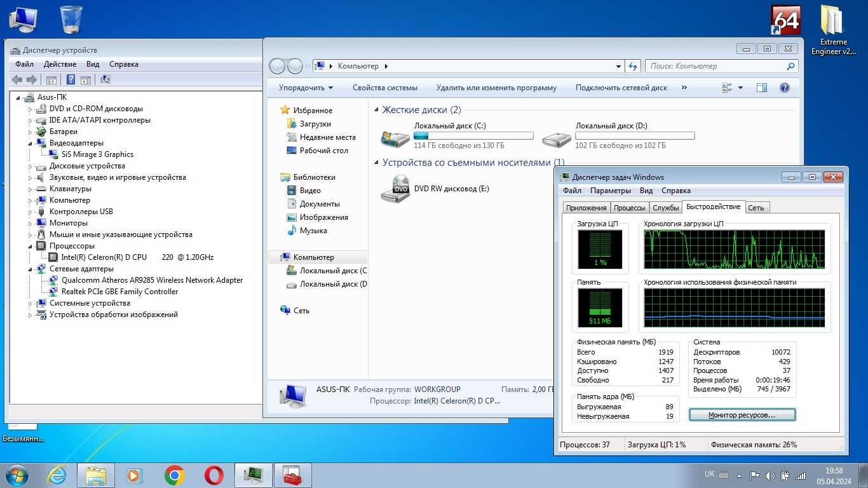Switch to the Службы tab
868x488 pixels.
665,208
